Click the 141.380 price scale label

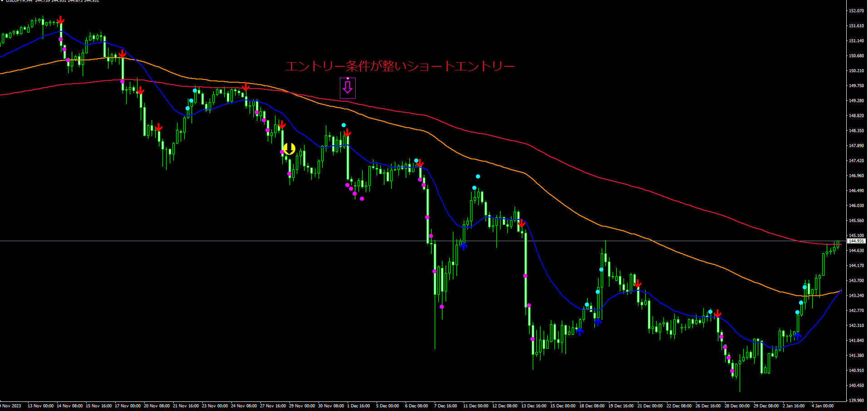856,356
